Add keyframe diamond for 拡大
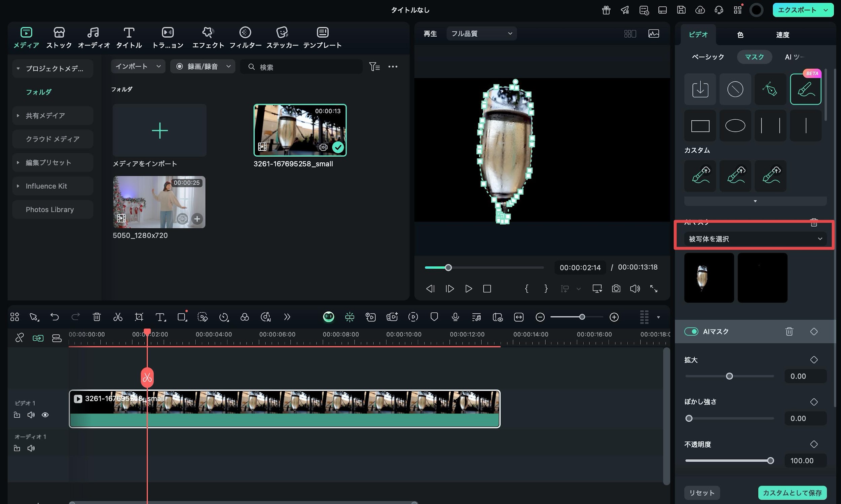This screenshot has width=841, height=504. click(814, 360)
